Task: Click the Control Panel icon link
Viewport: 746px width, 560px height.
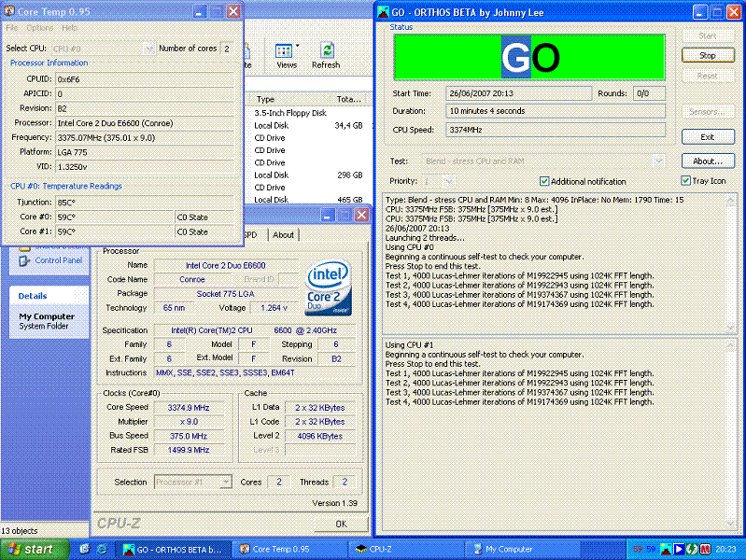Action: 24,260
